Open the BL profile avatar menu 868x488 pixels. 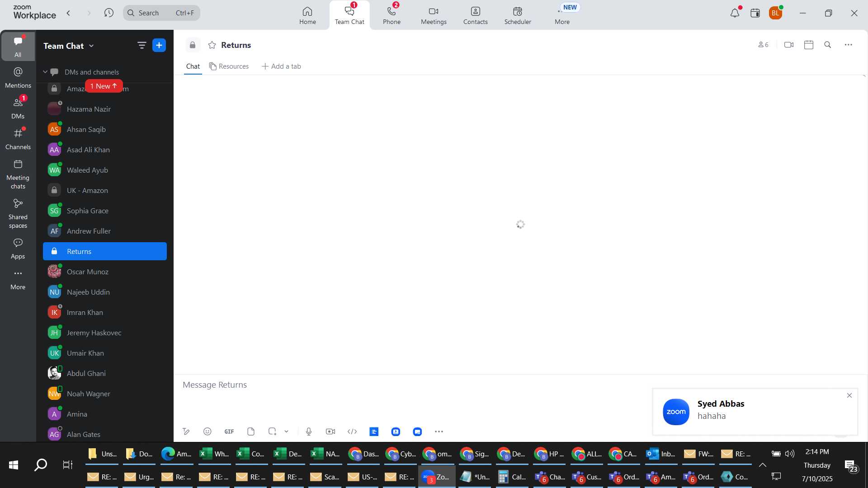tap(775, 13)
